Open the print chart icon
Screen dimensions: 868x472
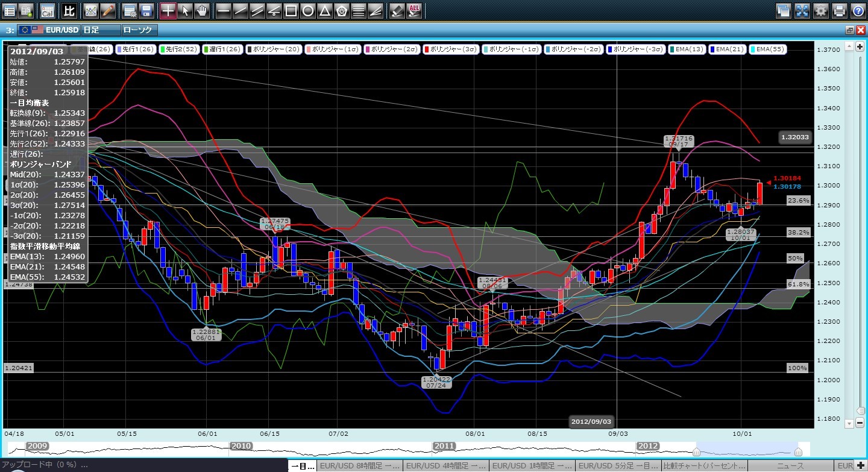(x=839, y=10)
